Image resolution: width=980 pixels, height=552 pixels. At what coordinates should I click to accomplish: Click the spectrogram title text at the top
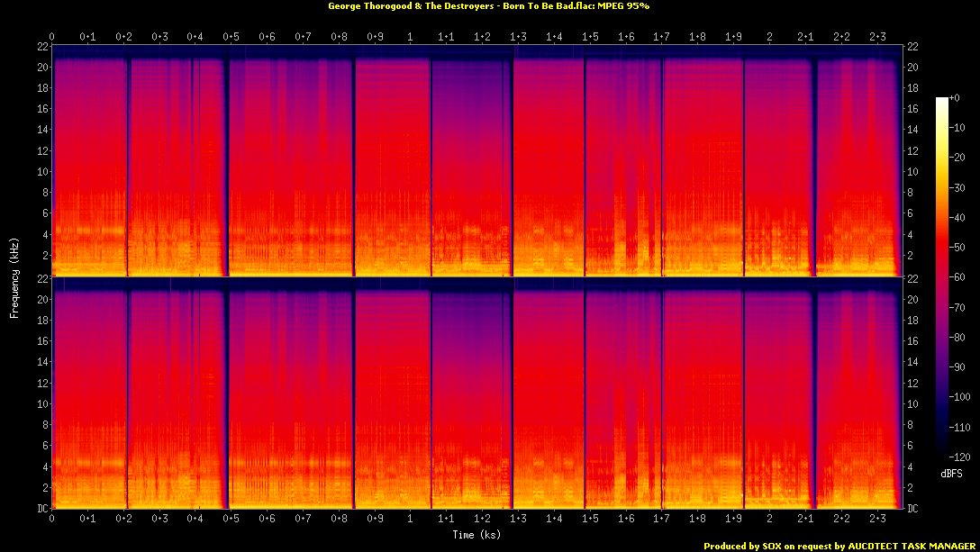point(487,5)
